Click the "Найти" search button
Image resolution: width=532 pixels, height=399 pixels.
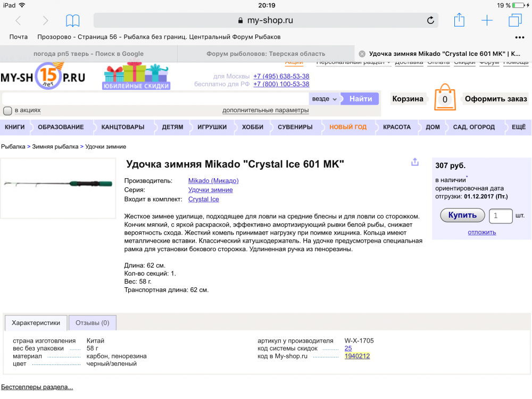coord(360,98)
